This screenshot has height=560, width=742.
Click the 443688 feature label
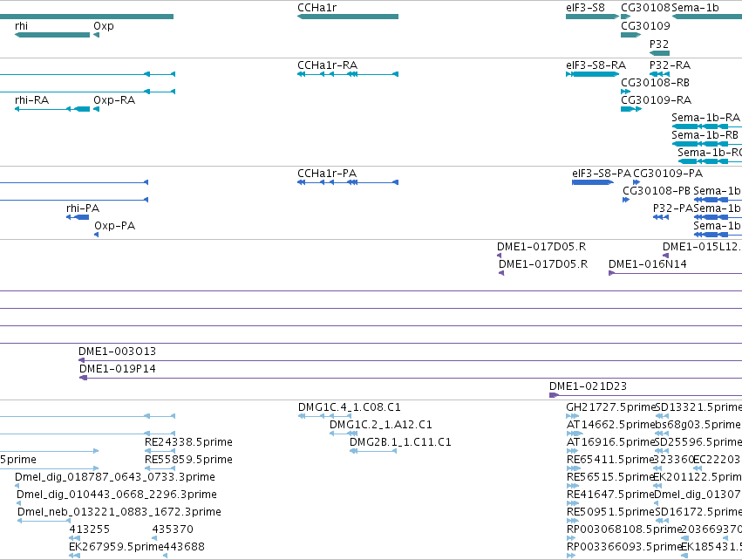point(184,547)
